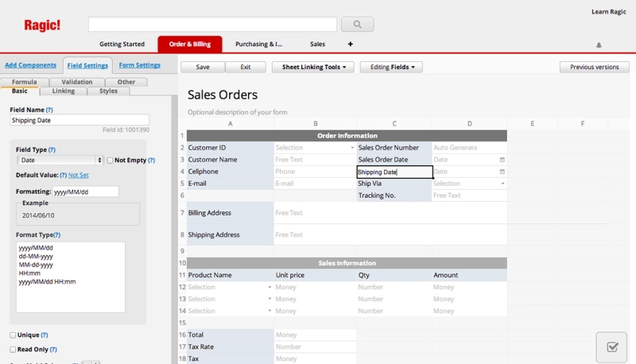Open the notification bell icon
636x364 pixels.
[599, 45]
